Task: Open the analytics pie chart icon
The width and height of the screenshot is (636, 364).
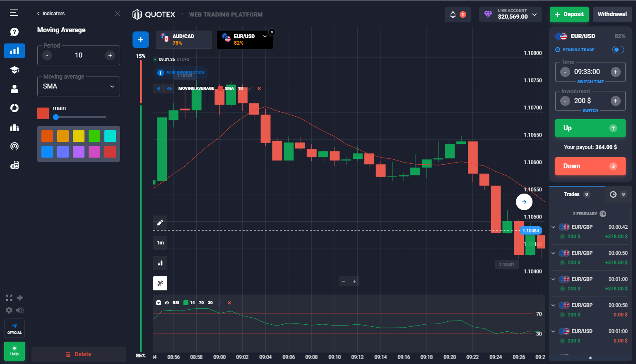Action: 14,108
